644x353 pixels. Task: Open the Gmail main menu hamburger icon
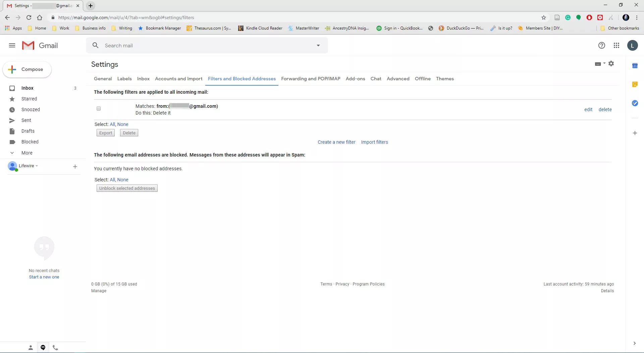[x=12, y=45]
